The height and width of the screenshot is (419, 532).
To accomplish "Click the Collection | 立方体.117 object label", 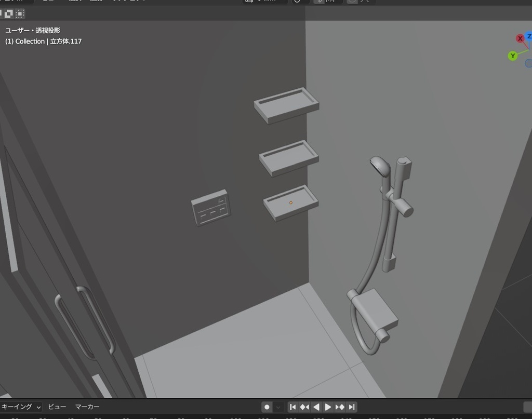I will (x=44, y=42).
